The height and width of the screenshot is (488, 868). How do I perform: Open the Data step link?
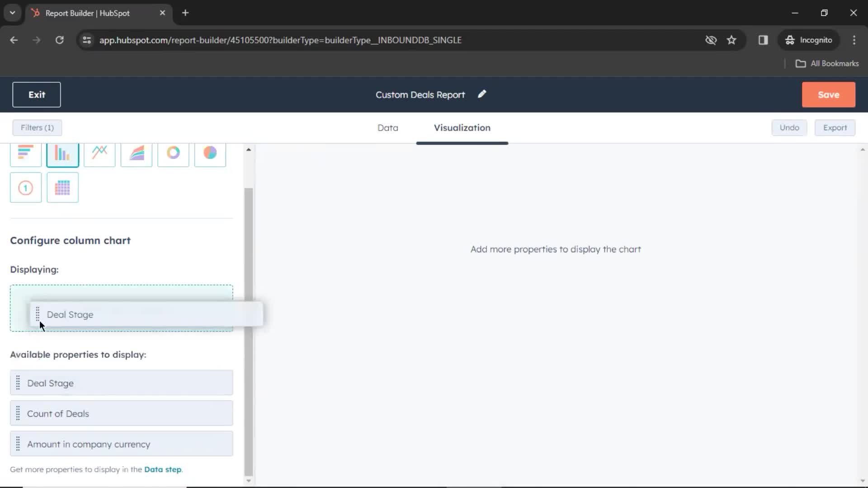(x=163, y=469)
